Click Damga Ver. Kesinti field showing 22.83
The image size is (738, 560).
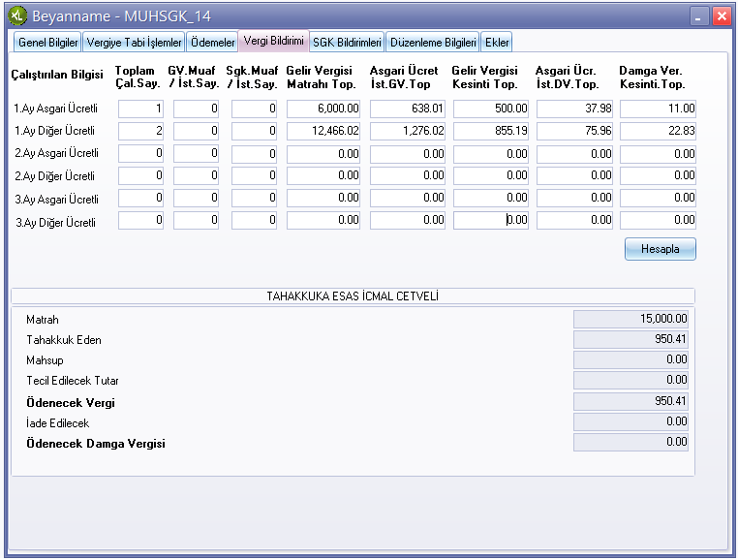[x=658, y=131]
